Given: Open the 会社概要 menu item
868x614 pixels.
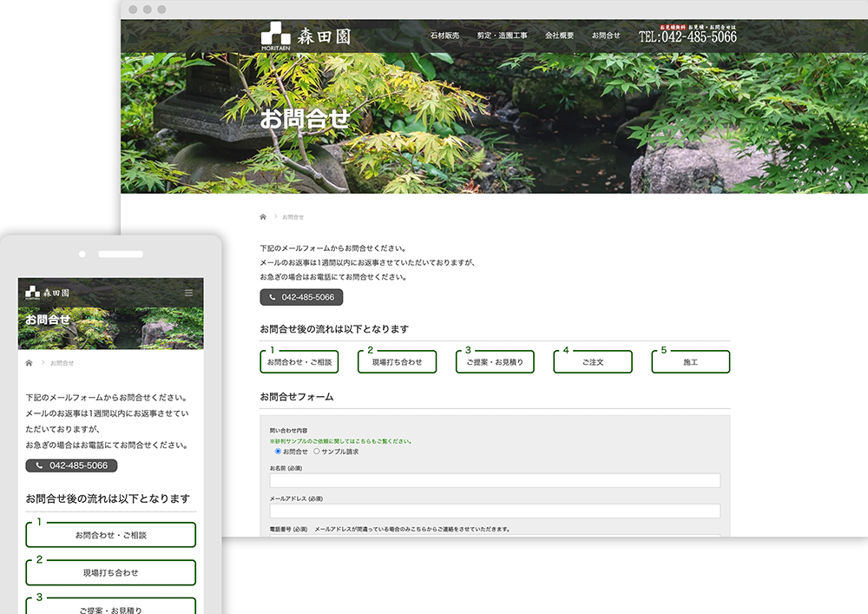Looking at the screenshot, I should pos(559,36).
